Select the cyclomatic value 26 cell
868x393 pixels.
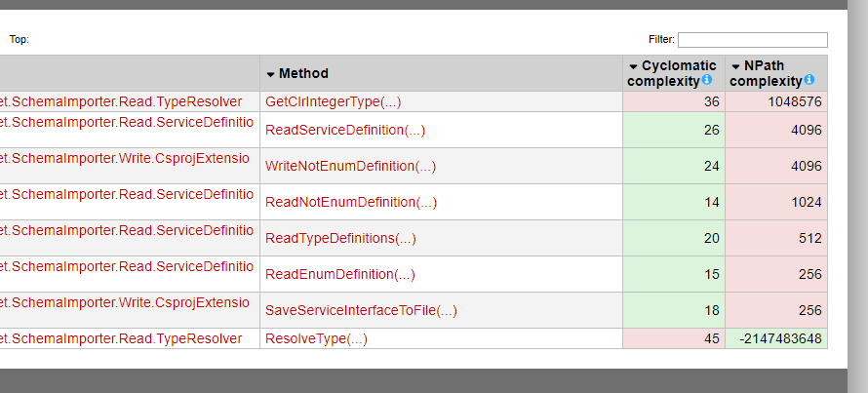(x=674, y=130)
